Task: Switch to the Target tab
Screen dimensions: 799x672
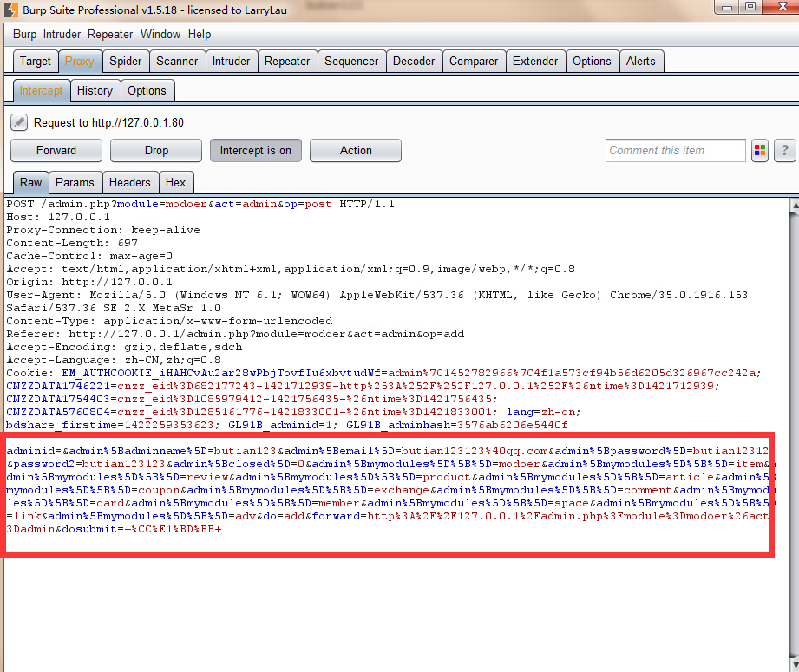Action: click(x=36, y=62)
